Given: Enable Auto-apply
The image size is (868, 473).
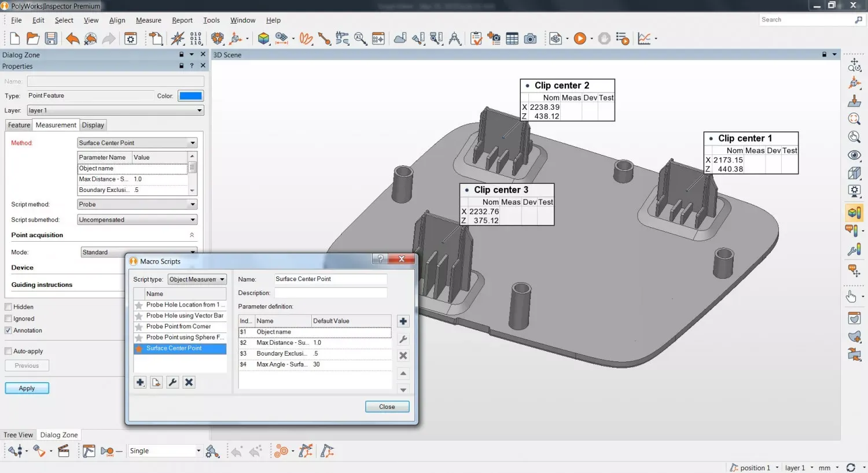Looking at the screenshot, I should [9, 351].
